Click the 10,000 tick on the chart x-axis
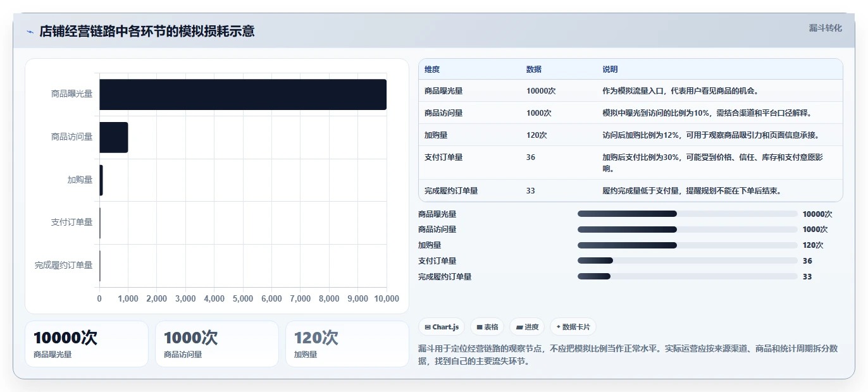The height and width of the screenshot is (392, 868). pos(387,298)
